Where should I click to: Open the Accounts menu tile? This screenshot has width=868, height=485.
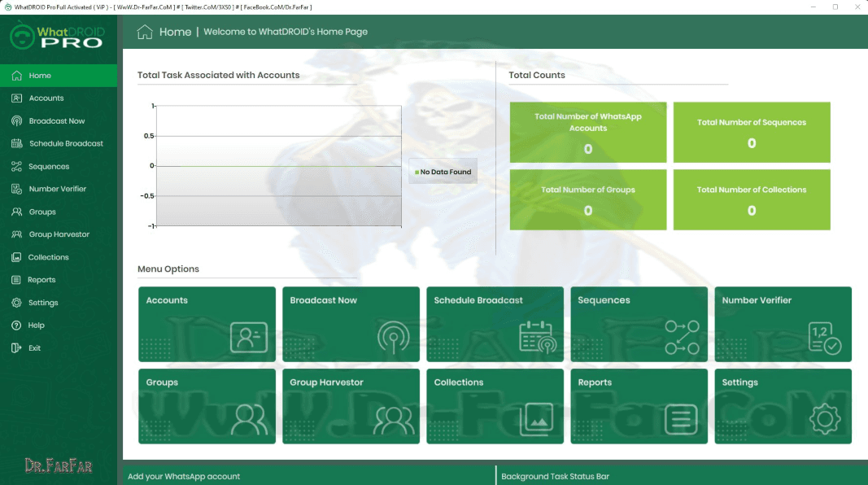point(207,324)
